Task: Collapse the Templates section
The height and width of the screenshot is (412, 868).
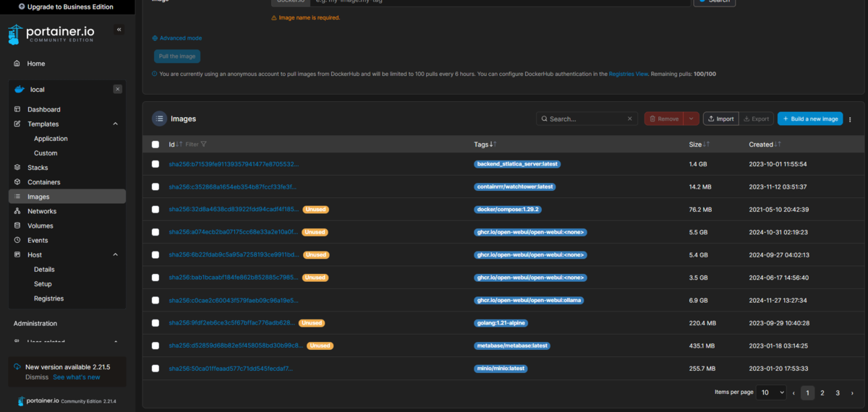Action: [x=115, y=124]
